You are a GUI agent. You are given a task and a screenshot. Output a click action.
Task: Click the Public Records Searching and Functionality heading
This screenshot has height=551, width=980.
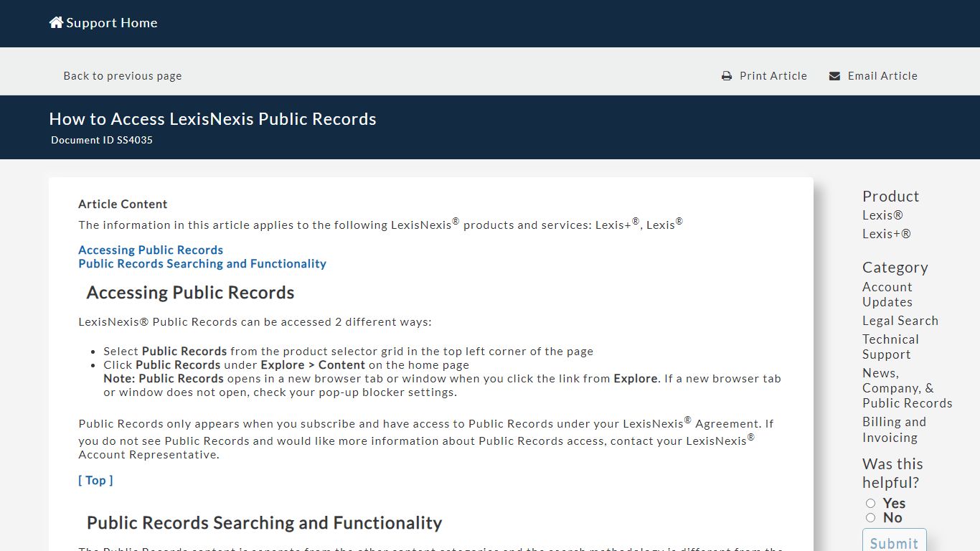(x=264, y=523)
